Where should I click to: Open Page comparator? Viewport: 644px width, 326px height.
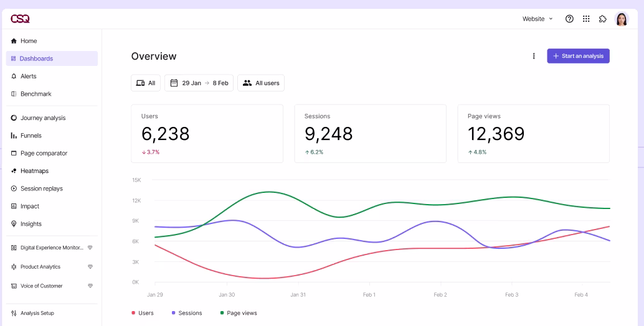point(52,154)
